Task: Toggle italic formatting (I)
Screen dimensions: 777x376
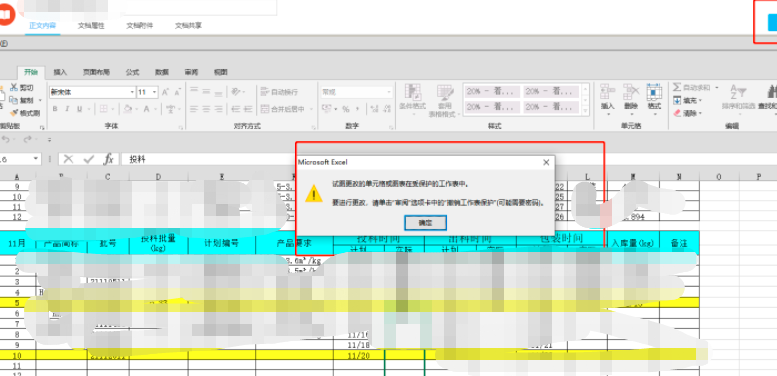Action: pos(67,109)
